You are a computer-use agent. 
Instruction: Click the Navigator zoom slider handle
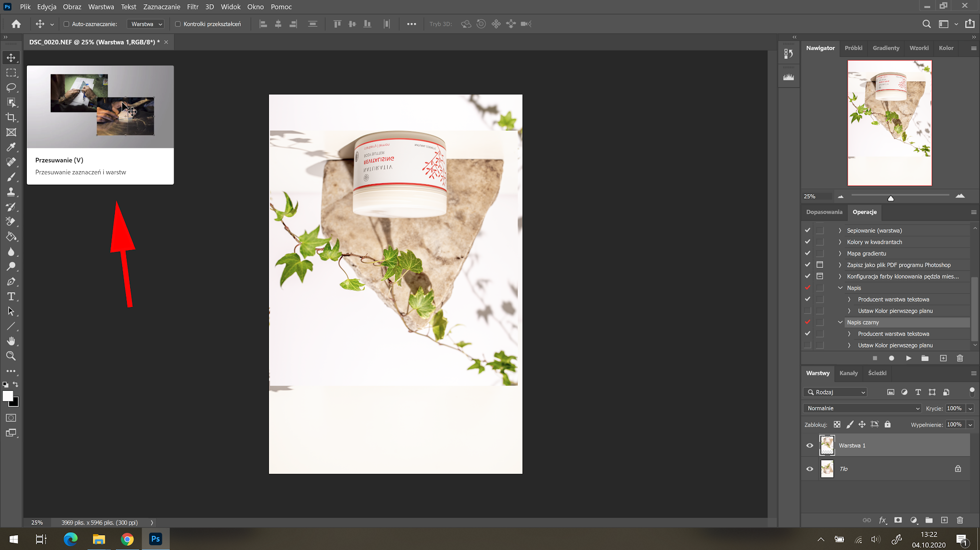coord(891,198)
